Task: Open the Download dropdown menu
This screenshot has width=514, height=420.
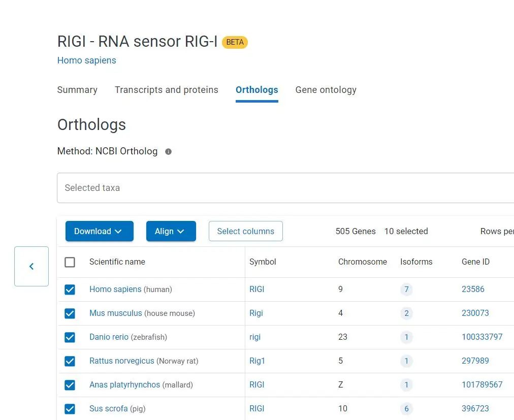Action: click(x=99, y=231)
